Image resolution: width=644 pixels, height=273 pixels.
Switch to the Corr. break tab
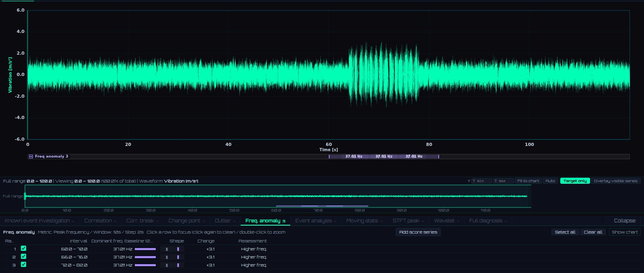point(142,221)
